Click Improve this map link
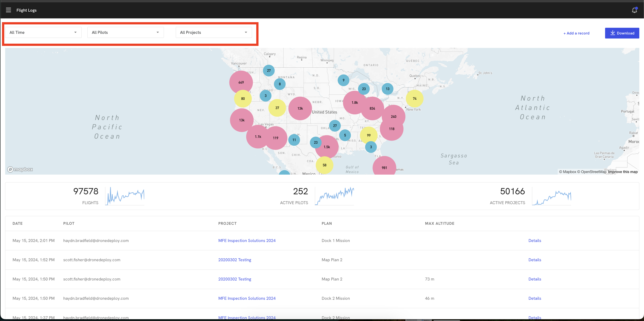The height and width of the screenshot is (321, 644). coord(623,172)
